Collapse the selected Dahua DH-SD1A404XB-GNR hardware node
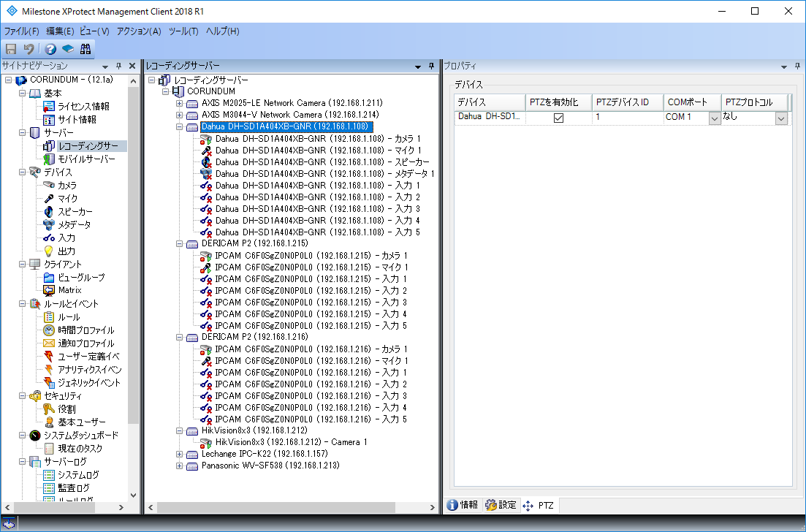The height and width of the screenshot is (532, 806). [180, 126]
